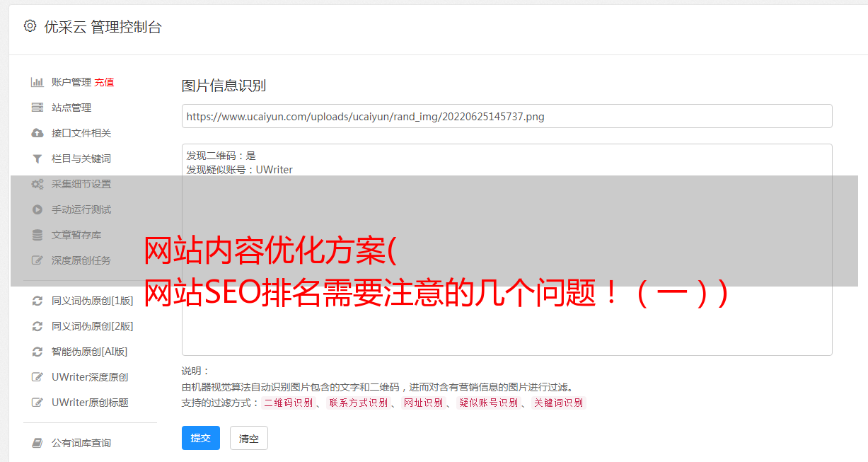Click the 图片信息识别 heading
The height and width of the screenshot is (462, 868).
(224, 86)
